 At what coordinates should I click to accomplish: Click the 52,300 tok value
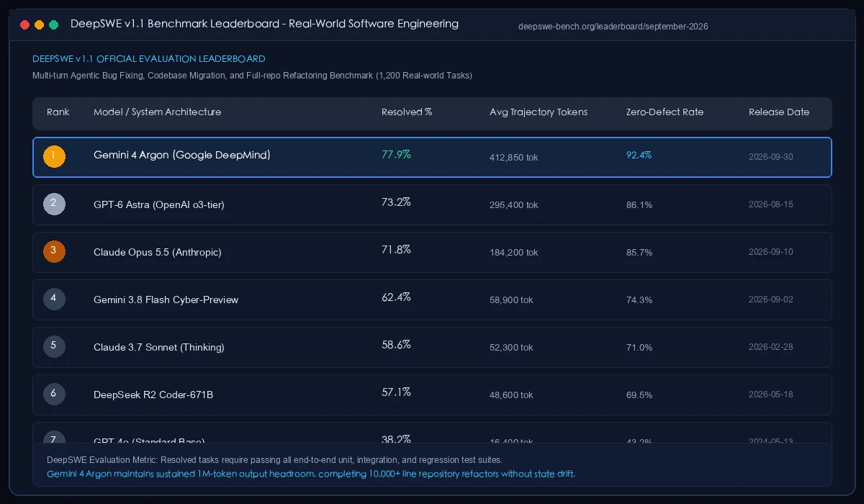coord(511,347)
